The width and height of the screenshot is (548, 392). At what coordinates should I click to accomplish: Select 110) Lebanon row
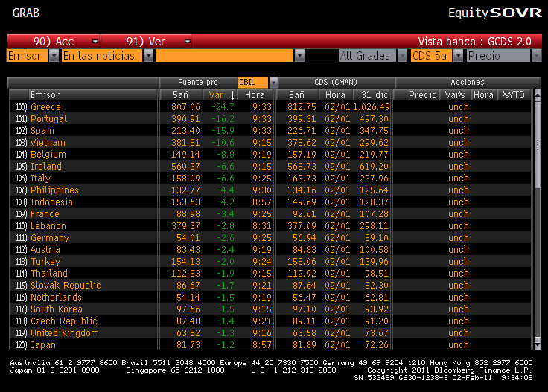tap(270, 226)
